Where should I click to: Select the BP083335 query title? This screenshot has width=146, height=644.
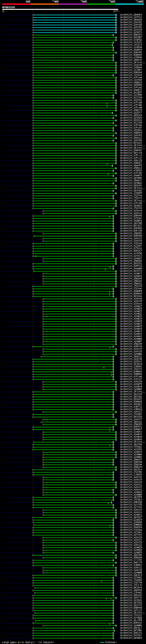tap(8, 7)
